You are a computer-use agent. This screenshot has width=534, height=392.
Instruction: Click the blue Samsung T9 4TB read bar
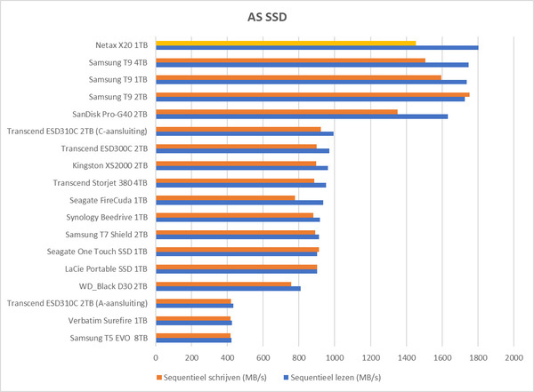coord(312,65)
